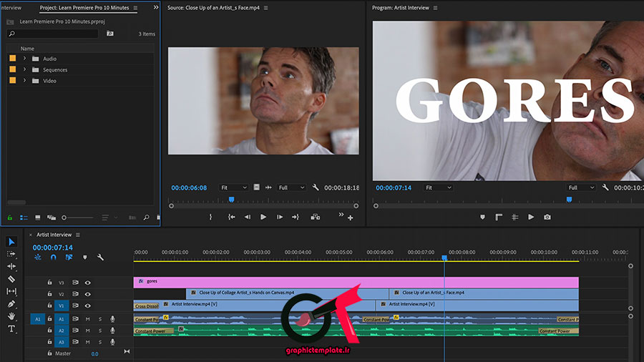Image resolution: width=644 pixels, height=362 pixels.
Task: Show hidden panel tabs chevron
Action: click(156, 7)
